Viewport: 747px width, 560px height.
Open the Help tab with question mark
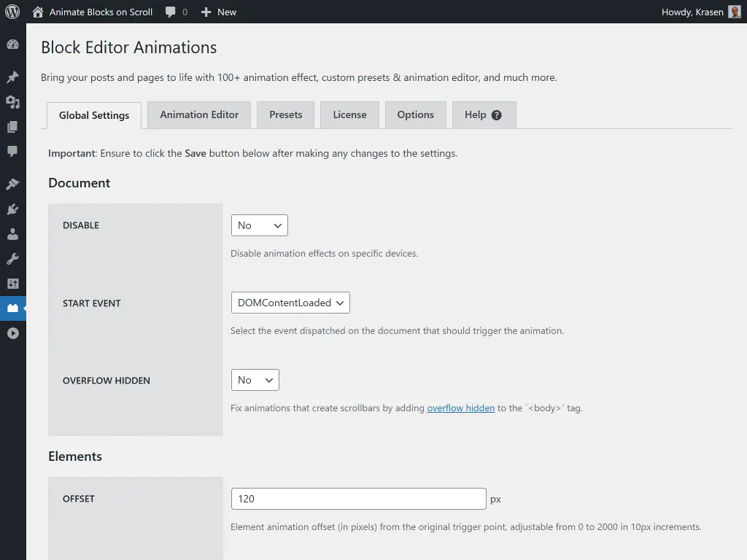pyautogui.click(x=484, y=114)
